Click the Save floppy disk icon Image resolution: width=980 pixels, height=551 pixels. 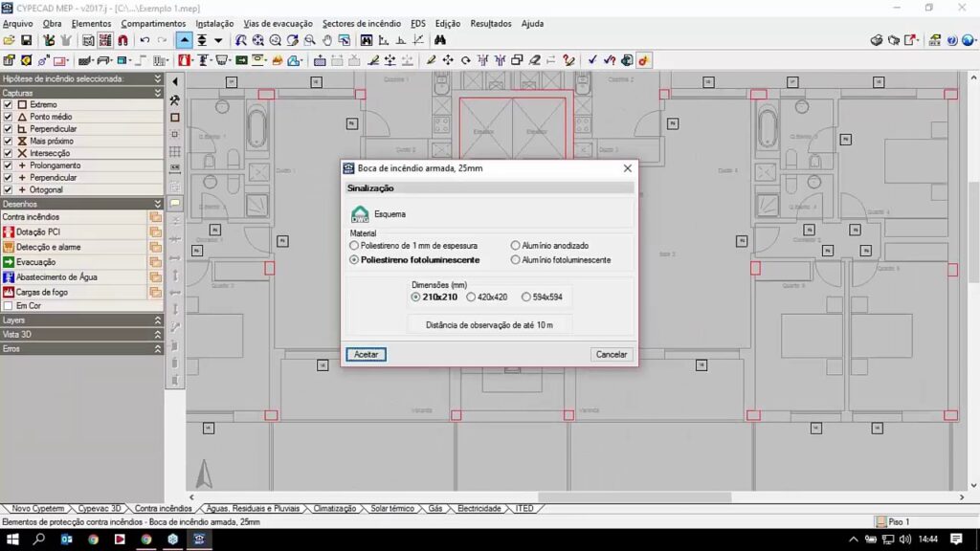pyautogui.click(x=27, y=41)
